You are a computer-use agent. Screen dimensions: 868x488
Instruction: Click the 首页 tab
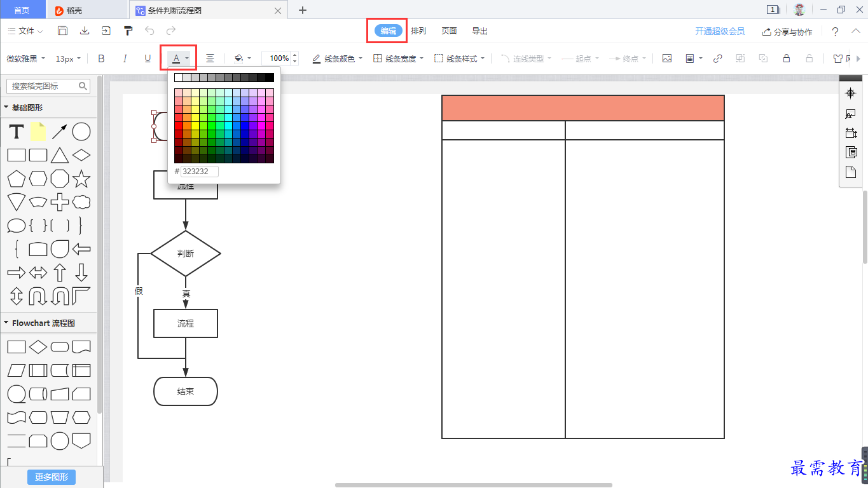(x=22, y=10)
